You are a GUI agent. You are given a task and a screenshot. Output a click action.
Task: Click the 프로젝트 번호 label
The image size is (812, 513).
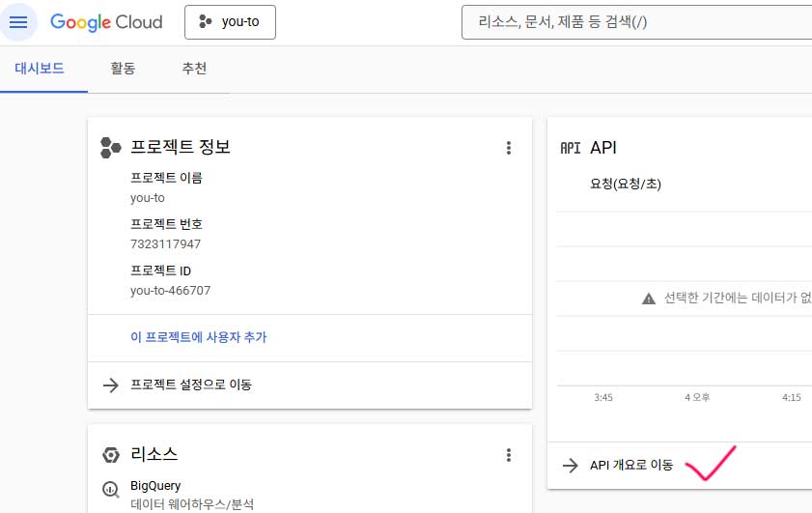tap(166, 224)
